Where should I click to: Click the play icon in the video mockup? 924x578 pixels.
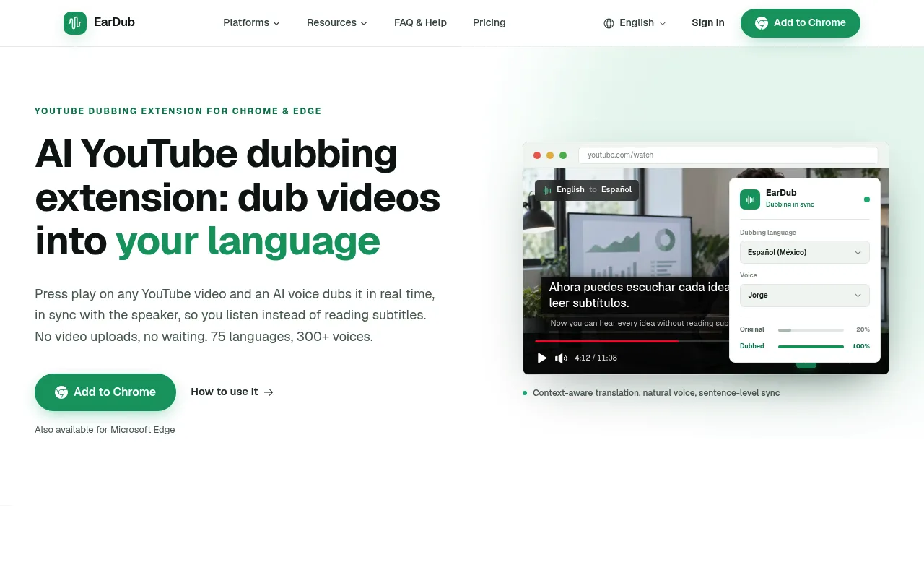tap(542, 358)
